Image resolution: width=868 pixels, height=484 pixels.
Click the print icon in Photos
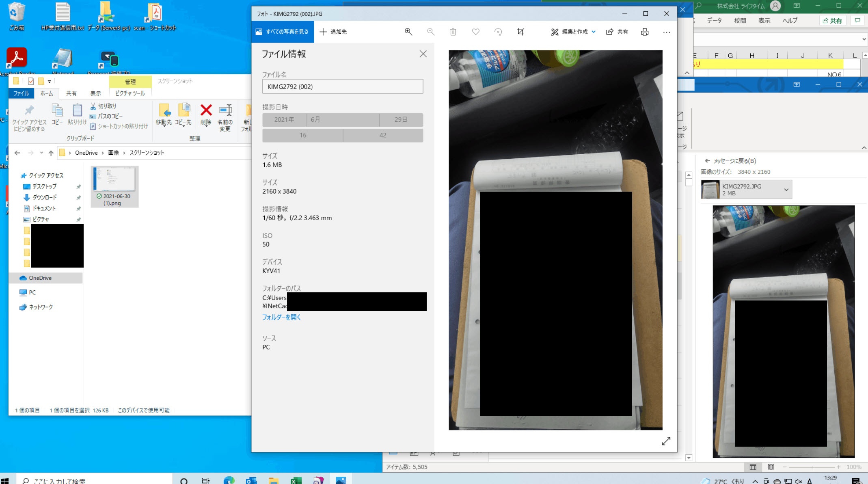(644, 32)
